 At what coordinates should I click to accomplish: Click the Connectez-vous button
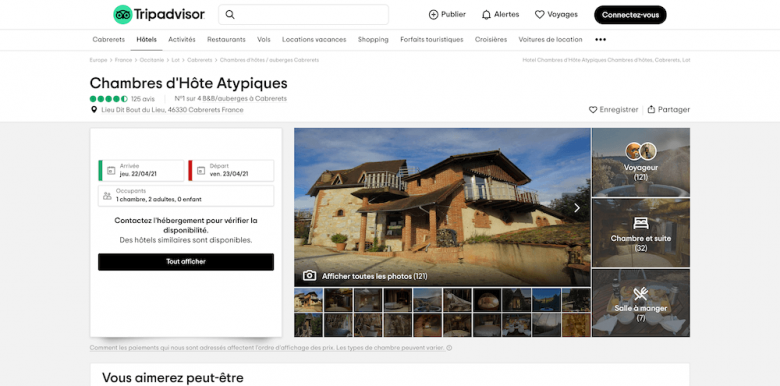[630, 15]
